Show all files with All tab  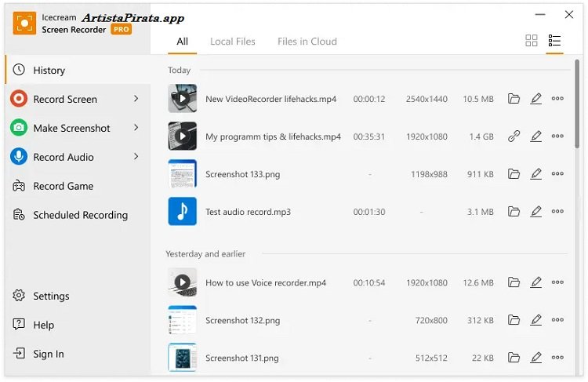[182, 42]
